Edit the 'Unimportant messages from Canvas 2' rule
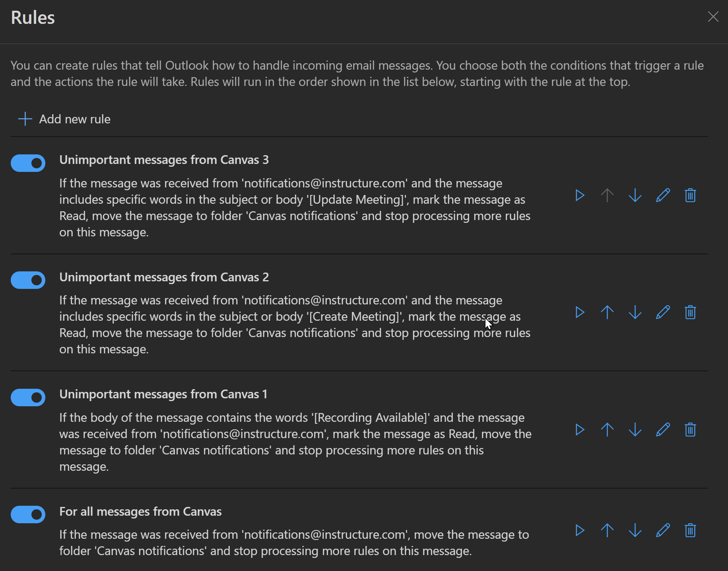728x571 pixels. pyautogui.click(x=663, y=312)
